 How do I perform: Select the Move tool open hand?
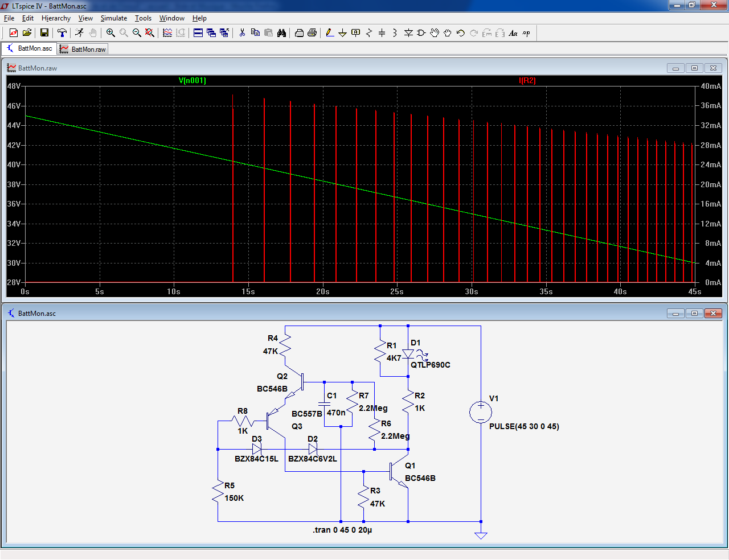pyautogui.click(x=435, y=33)
